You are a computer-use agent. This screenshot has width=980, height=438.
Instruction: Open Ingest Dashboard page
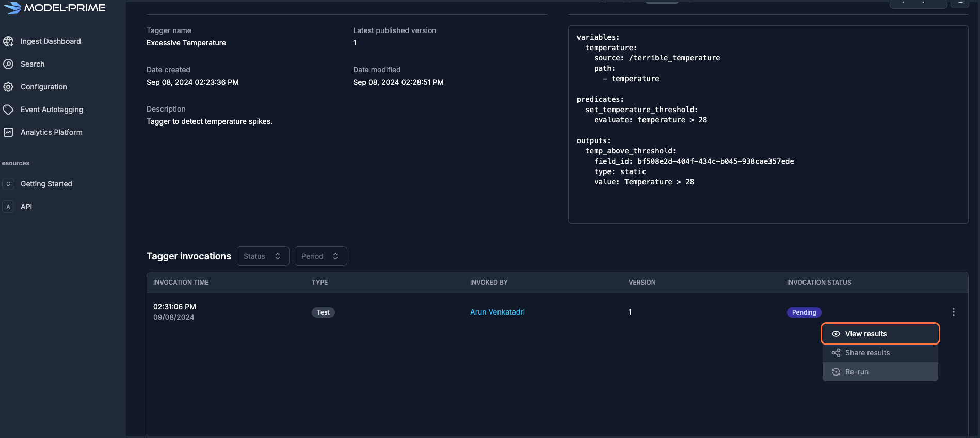(51, 41)
